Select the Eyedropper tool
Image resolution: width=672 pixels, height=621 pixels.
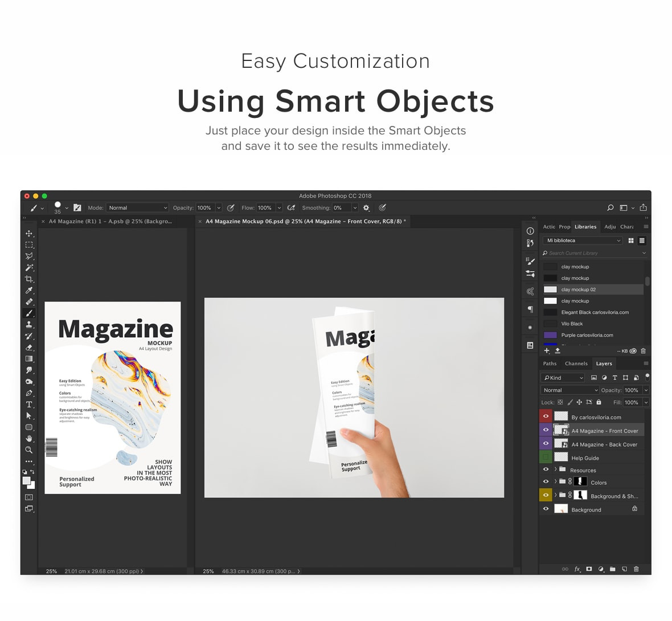(x=29, y=291)
